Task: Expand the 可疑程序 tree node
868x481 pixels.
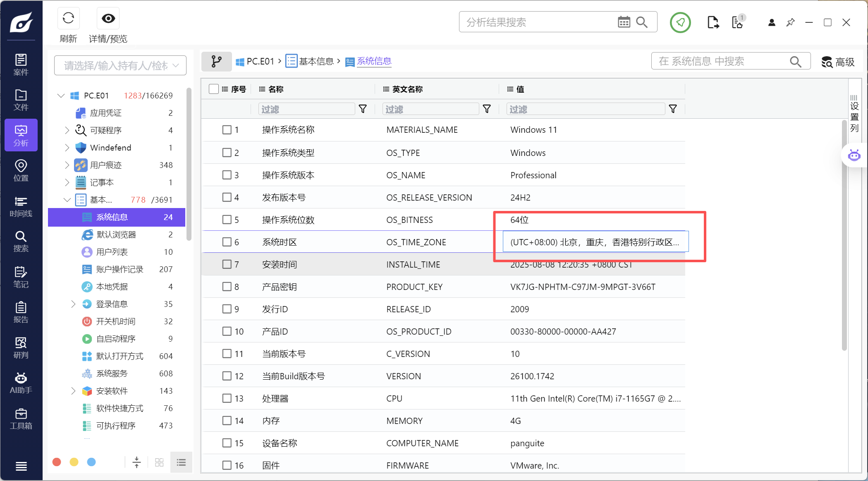Action: pyautogui.click(x=67, y=130)
